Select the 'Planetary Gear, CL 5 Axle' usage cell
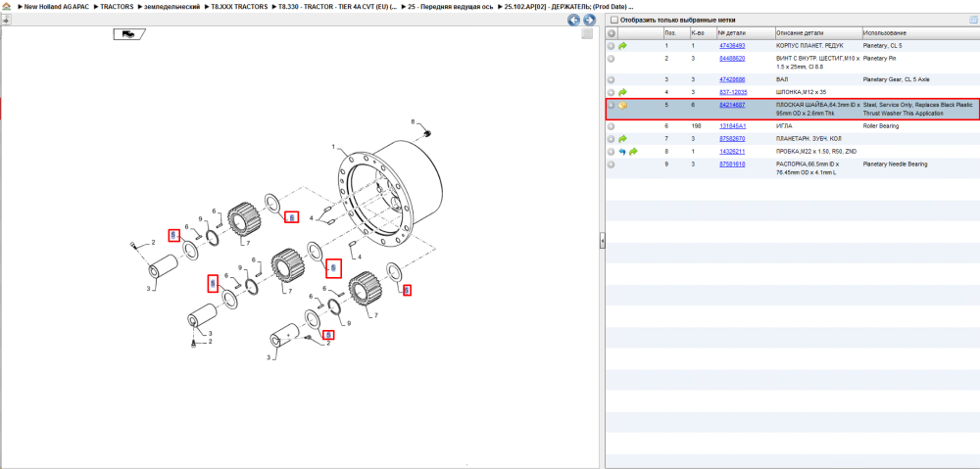The image size is (980, 469). coord(896,80)
